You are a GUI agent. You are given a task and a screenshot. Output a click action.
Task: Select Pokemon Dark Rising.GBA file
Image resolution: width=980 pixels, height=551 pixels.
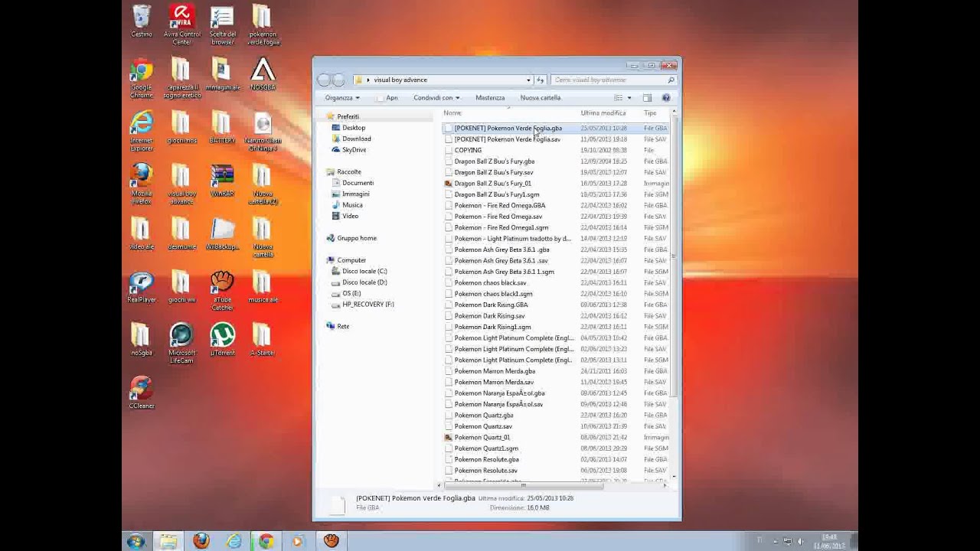491,305
